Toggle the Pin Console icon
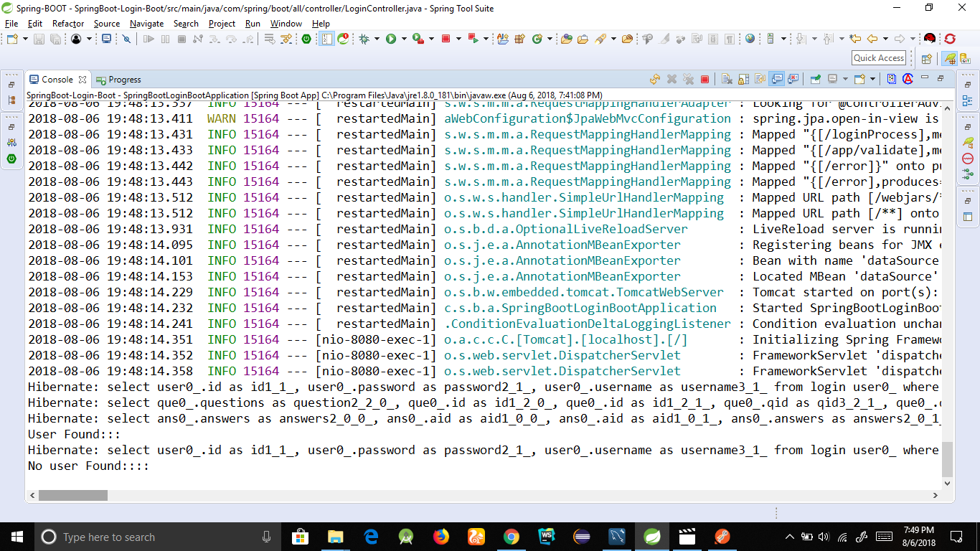Image resolution: width=980 pixels, height=551 pixels. [815, 79]
